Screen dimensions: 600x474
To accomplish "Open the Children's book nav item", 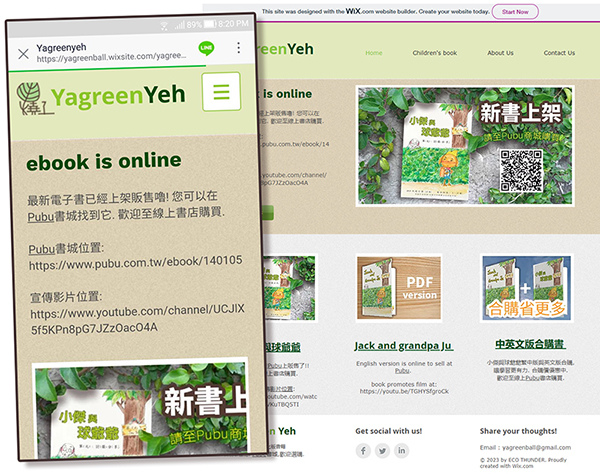I will (435, 53).
